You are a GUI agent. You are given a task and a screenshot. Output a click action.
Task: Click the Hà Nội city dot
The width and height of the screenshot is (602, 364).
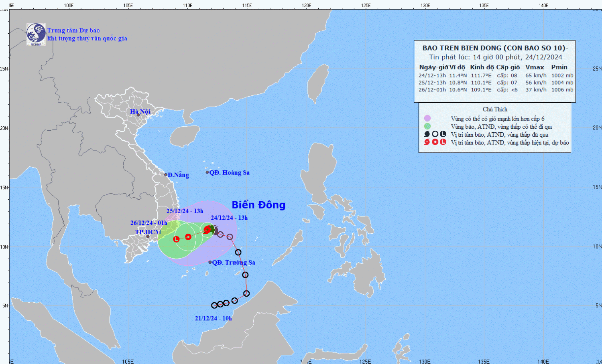138,115
